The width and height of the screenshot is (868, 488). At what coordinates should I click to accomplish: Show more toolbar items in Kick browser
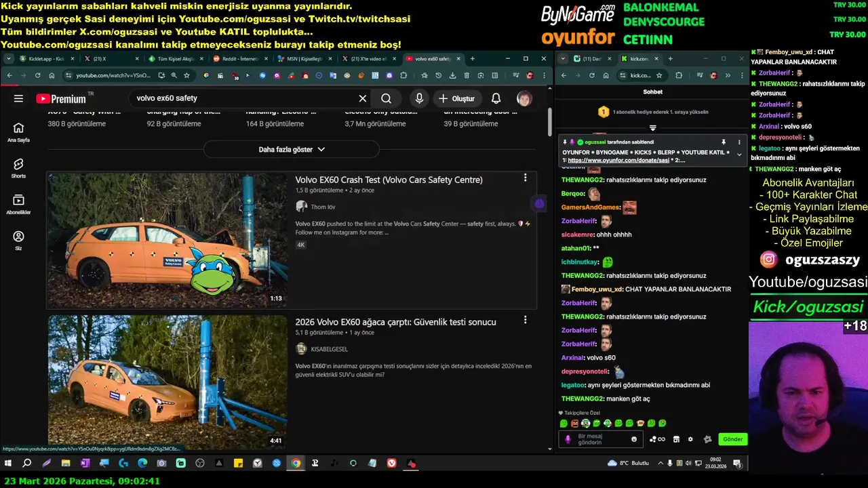click(x=727, y=75)
